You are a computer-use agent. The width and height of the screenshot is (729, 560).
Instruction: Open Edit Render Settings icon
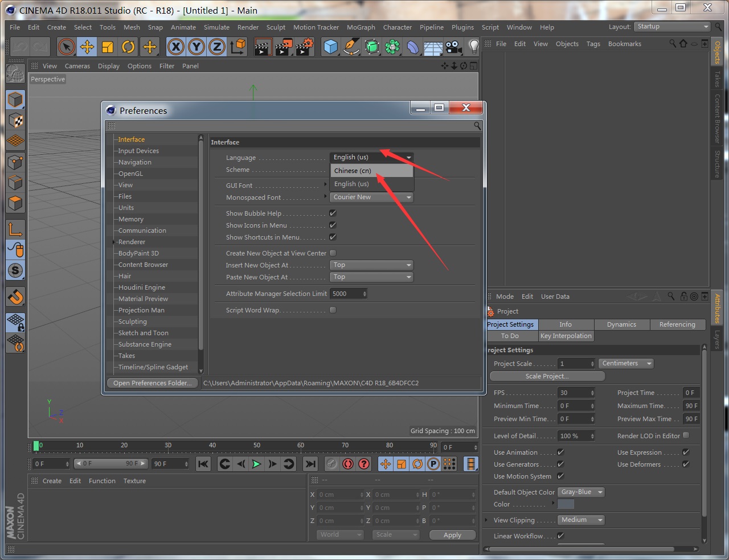pos(304,47)
